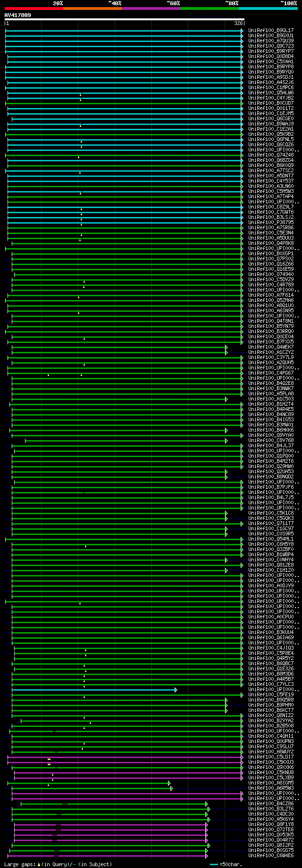The height and width of the screenshot is (868, 302).
Task: Click the orange ~40% identity legend segment
Action: [x=92, y=8]
